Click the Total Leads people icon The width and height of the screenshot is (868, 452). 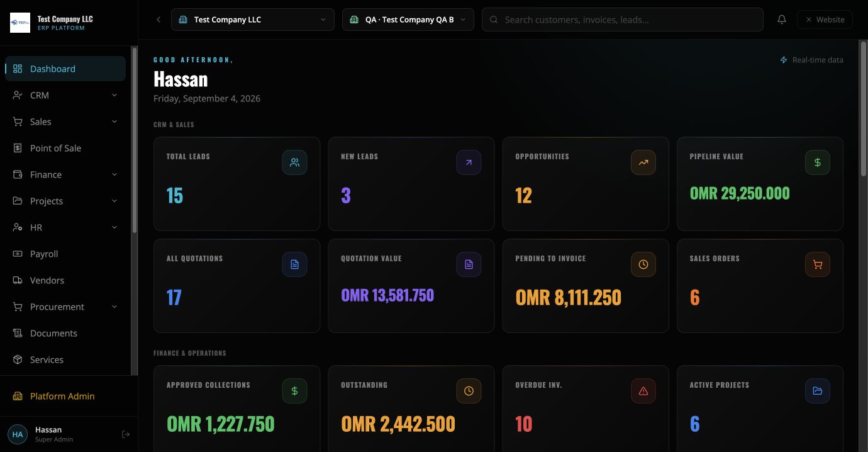(x=294, y=162)
